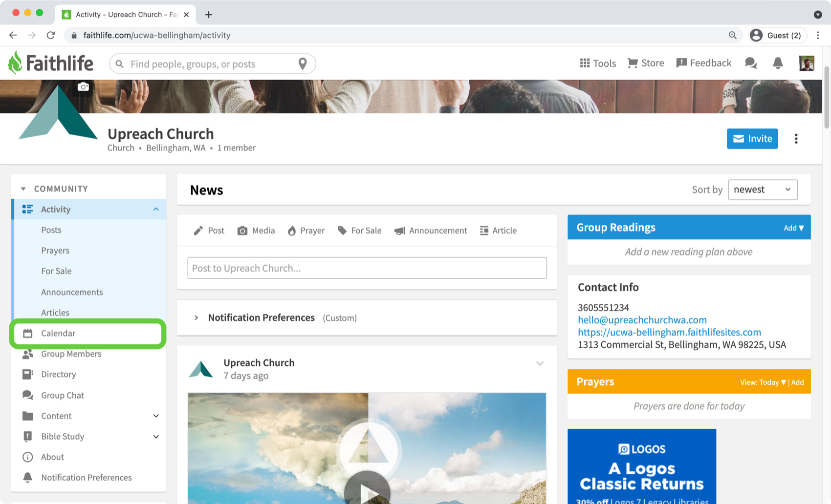Click the Post to Upreach Church field
Screen dimensions: 831x504
tap(367, 268)
